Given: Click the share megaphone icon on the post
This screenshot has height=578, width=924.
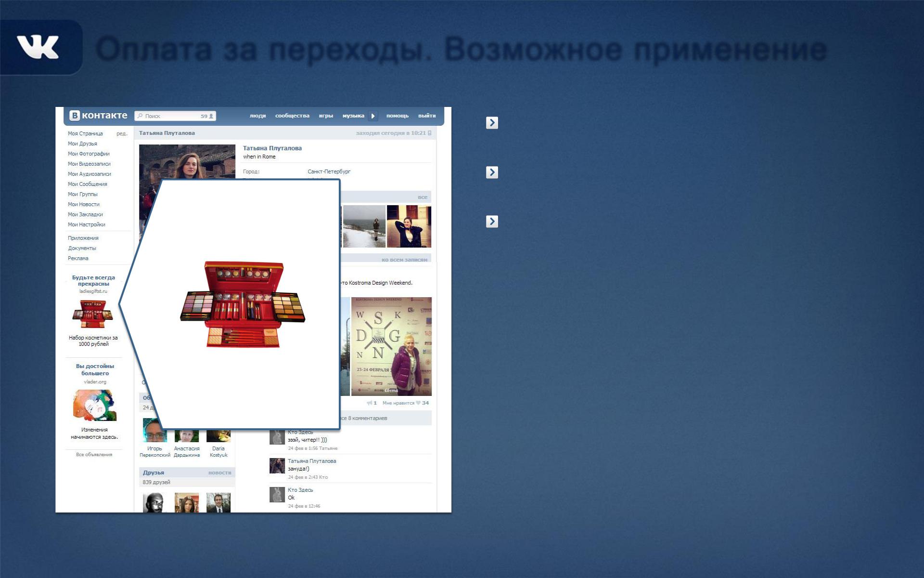Looking at the screenshot, I should click(370, 403).
